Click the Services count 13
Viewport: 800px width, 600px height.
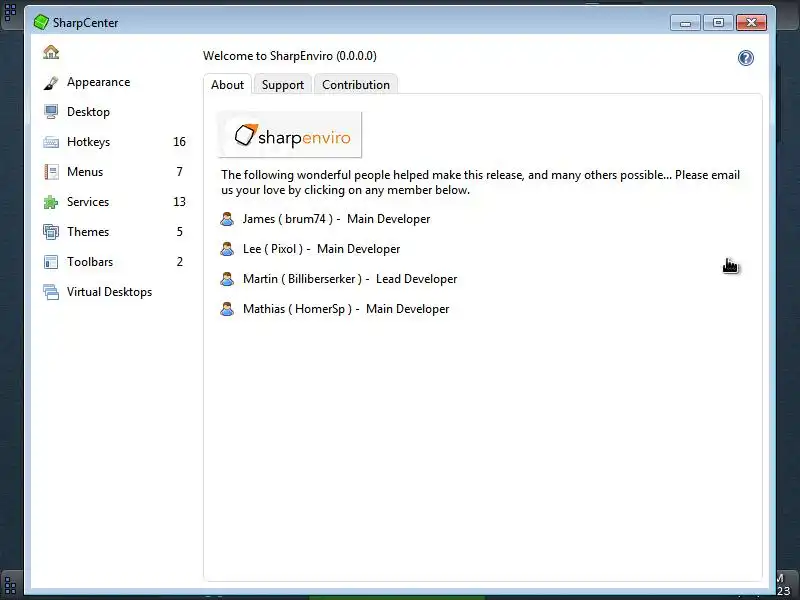pos(179,202)
